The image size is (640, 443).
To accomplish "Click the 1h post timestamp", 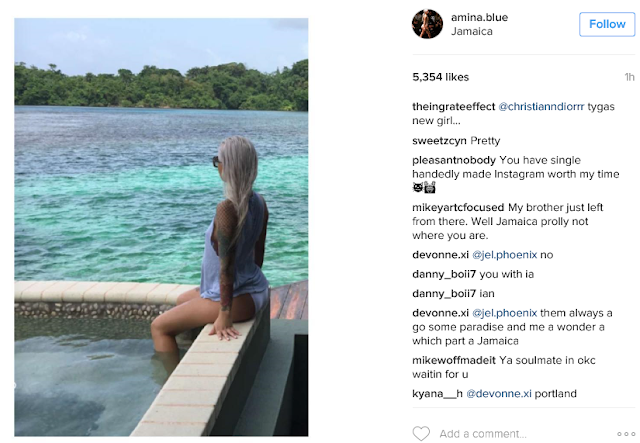I will pos(629,77).
